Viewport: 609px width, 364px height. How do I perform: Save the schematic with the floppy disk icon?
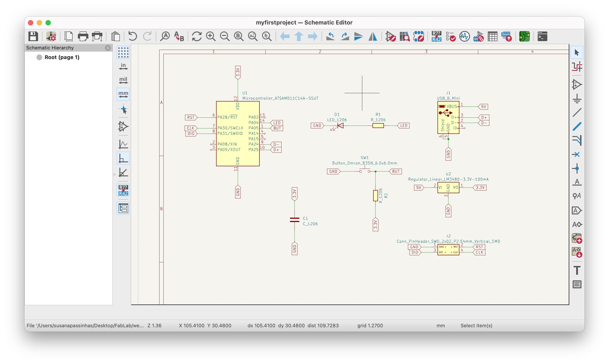click(x=33, y=36)
